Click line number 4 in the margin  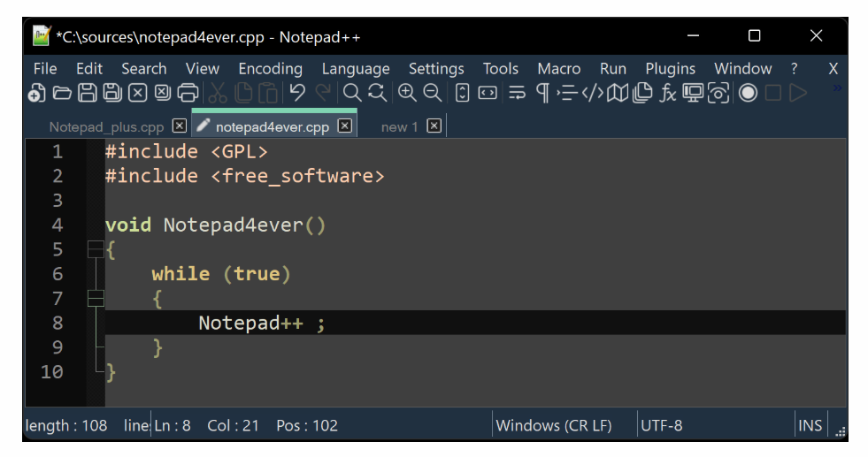tap(57, 225)
